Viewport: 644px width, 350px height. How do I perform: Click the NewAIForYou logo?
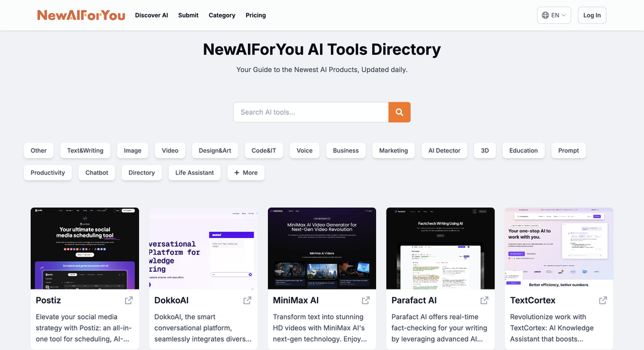pyautogui.click(x=81, y=15)
